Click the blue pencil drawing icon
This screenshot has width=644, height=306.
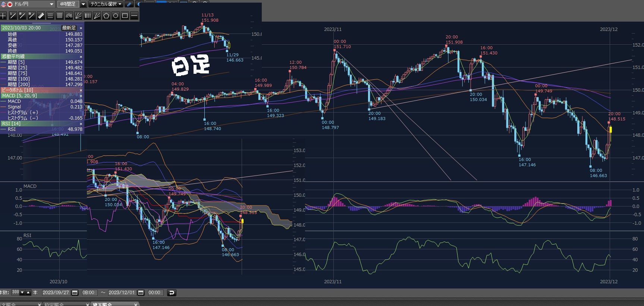point(129,4)
